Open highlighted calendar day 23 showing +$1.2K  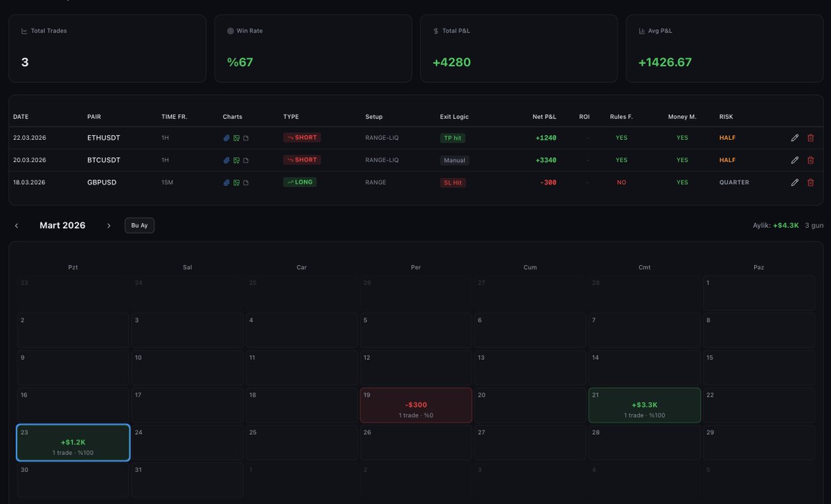pyautogui.click(x=73, y=442)
